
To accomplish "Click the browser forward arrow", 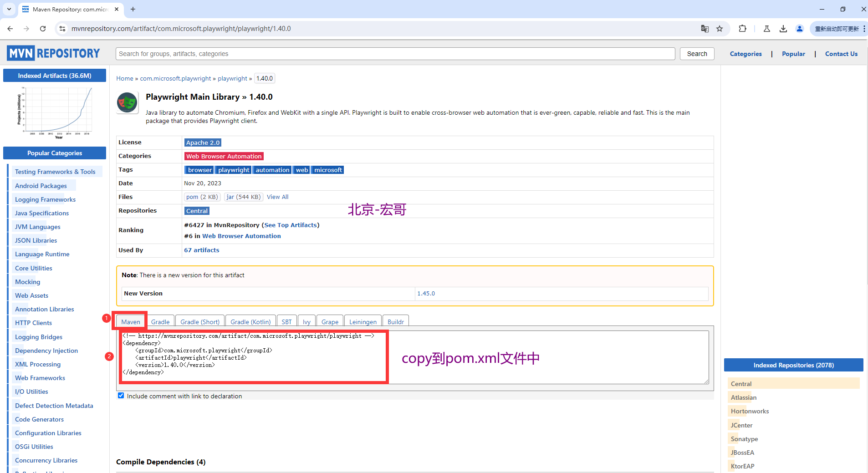I will (26, 29).
